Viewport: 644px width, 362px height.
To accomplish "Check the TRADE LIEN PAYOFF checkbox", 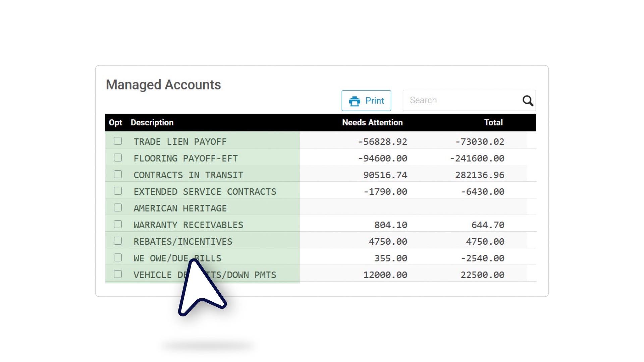I will point(118,141).
